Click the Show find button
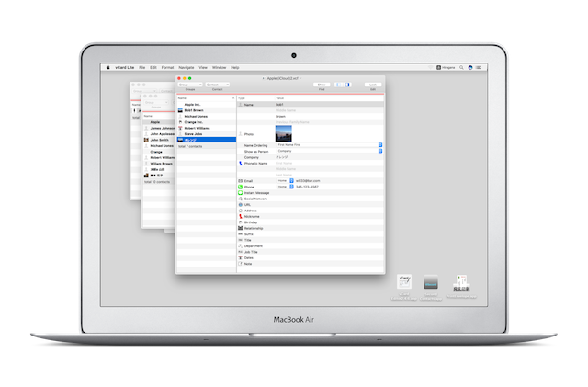This screenshot has width=588, height=387. 322,85
